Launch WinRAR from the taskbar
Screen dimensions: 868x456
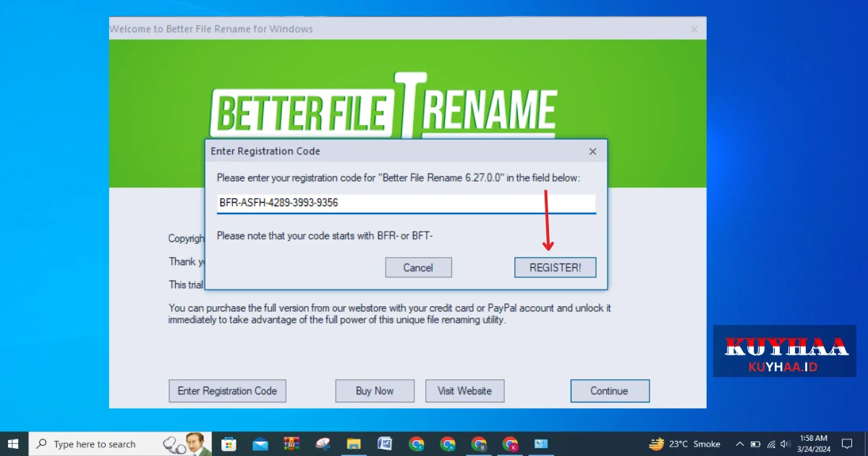coord(292,444)
